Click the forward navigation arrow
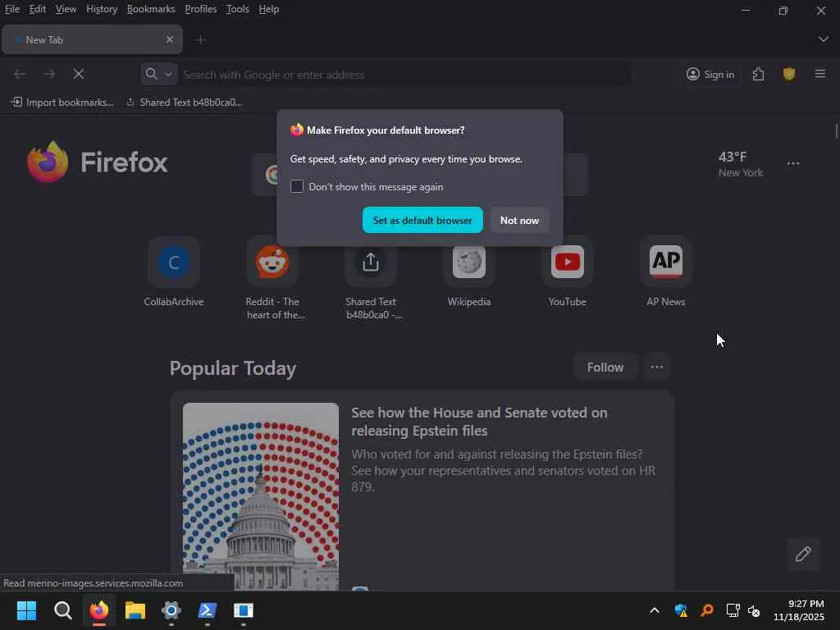 (49, 75)
